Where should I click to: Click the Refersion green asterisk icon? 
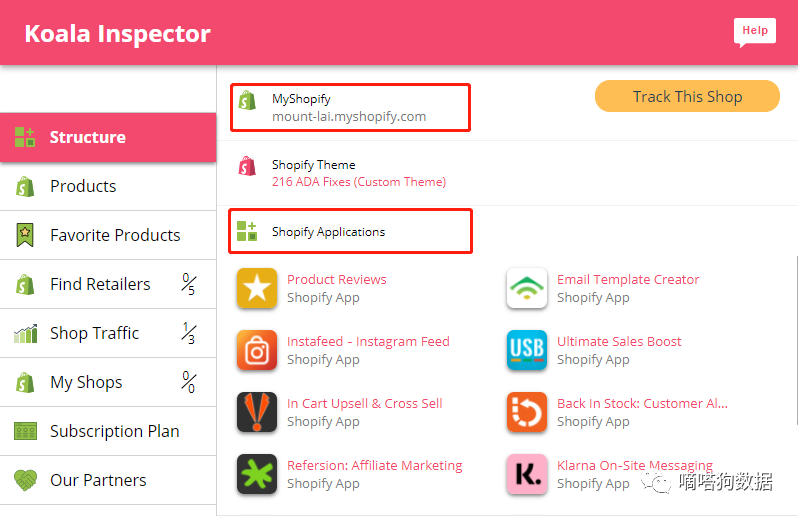pyautogui.click(x=257, y=474)
